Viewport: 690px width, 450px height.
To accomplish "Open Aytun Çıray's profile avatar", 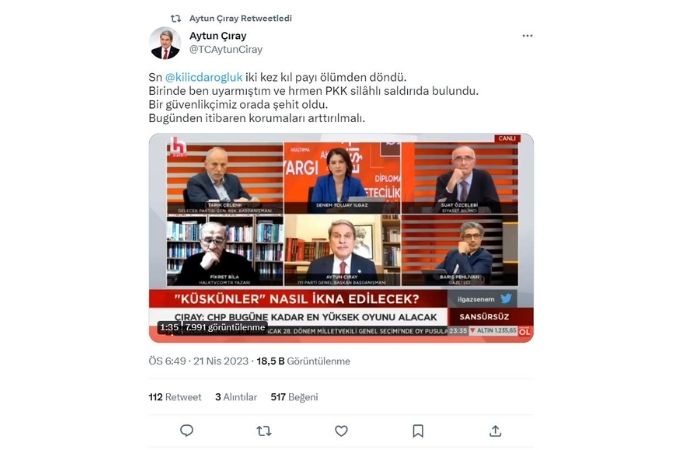I will (x=165, y=43).
